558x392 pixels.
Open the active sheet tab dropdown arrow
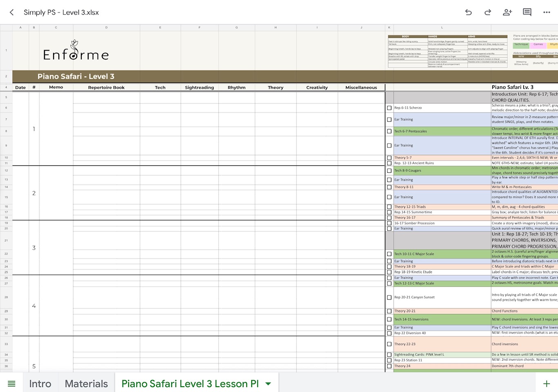coord(268,384)
